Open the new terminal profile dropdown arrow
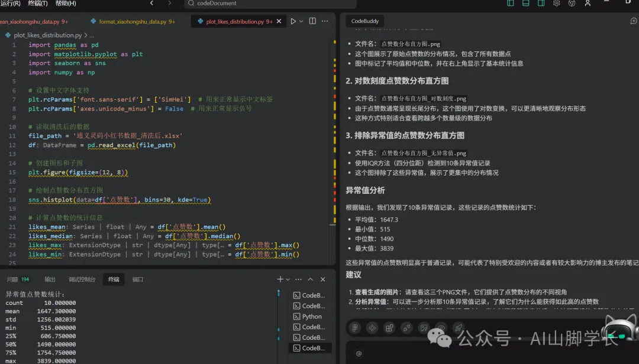Viewport: 639px width, 364px height. 288,279
